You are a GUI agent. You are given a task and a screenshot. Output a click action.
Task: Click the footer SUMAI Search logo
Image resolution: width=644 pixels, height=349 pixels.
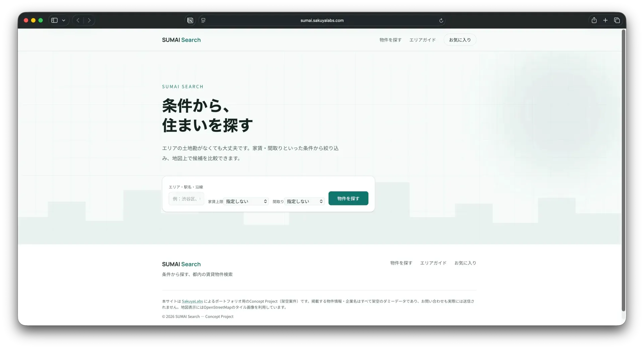click(181, 264)
